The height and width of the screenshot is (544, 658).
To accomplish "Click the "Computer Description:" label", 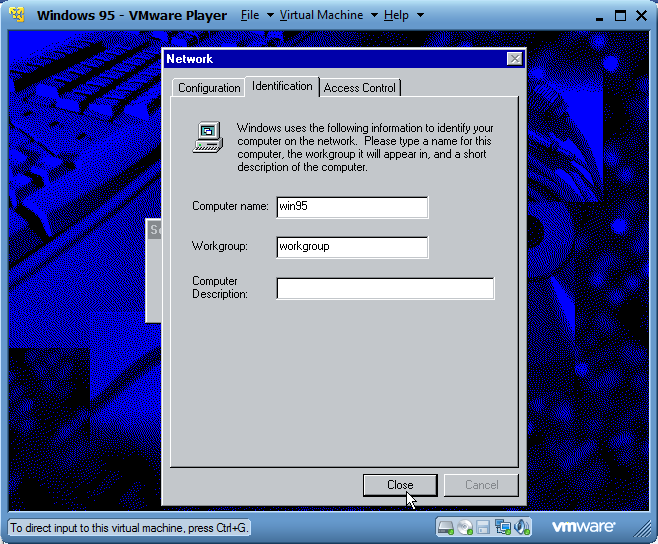I will pyautogui.click(x=219, y=288).
